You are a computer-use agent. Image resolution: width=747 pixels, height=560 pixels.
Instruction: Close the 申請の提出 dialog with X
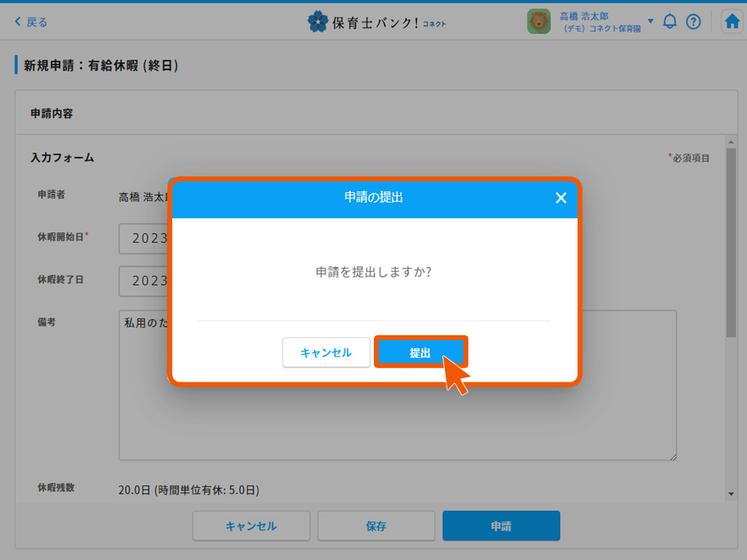click(561, 198)
